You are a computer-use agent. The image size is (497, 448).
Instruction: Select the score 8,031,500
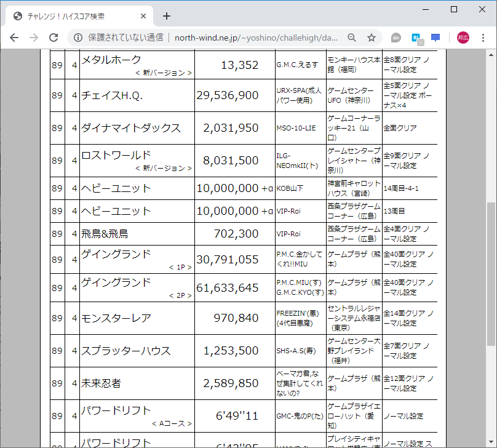[x=231, y=161]
